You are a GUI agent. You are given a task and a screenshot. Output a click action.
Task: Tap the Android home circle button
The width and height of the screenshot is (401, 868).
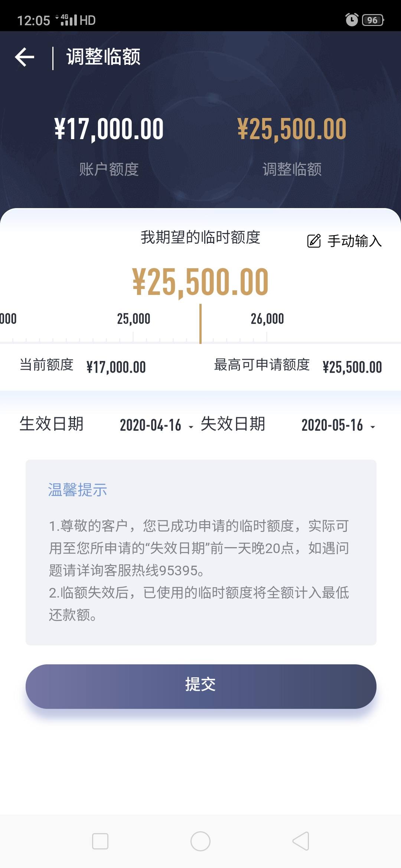[200, 841]
